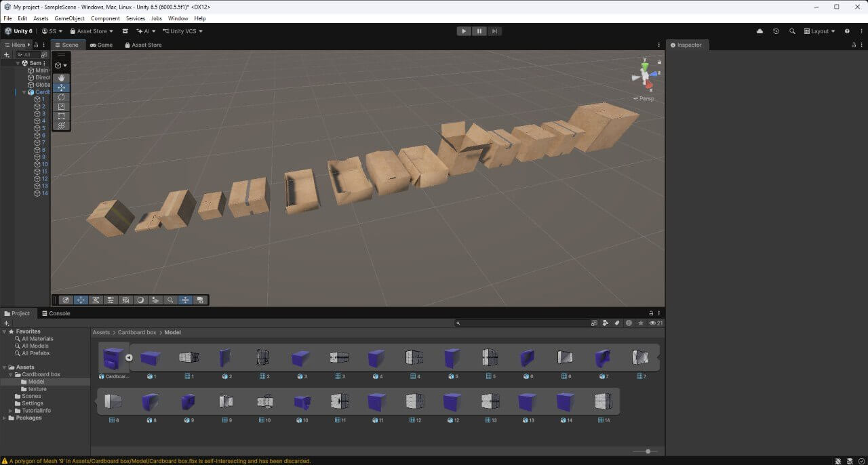This screenshot has width=868, height=465.
Task: Select All Materials under Favorites
Action: [37, 339]
